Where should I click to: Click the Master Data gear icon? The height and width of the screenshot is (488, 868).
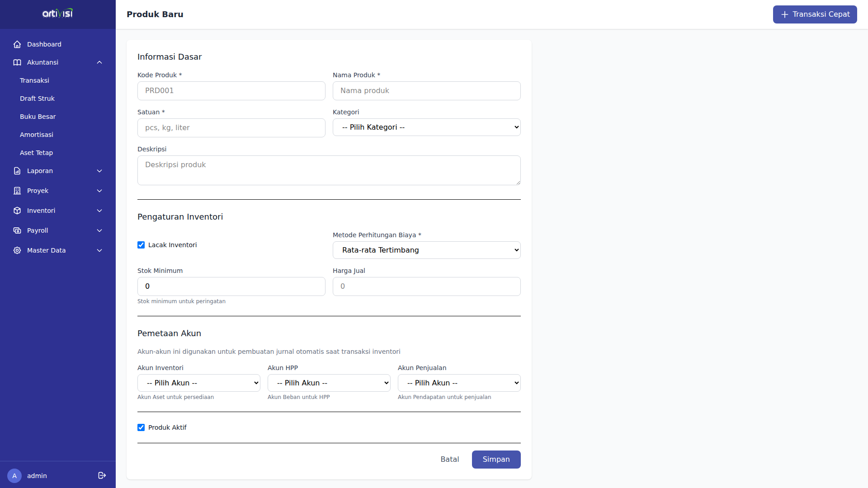[x=17, y=250]
